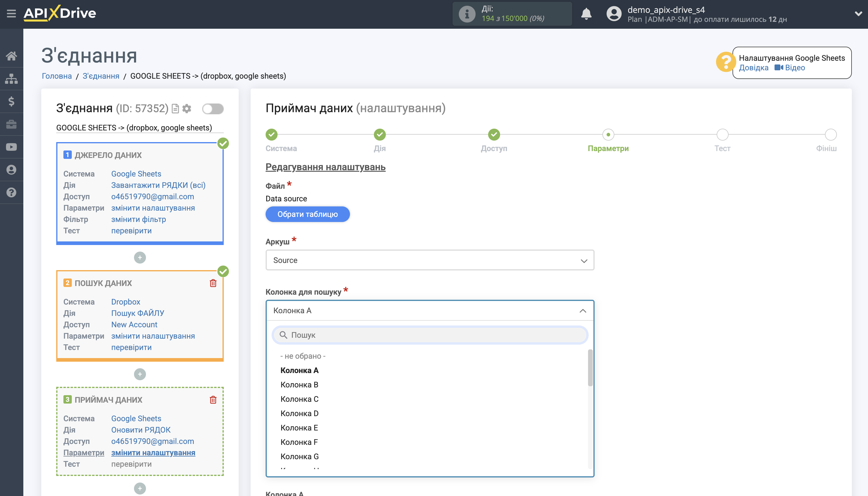Add a new block with plus button
868x496 pixels.
(140, 258)
